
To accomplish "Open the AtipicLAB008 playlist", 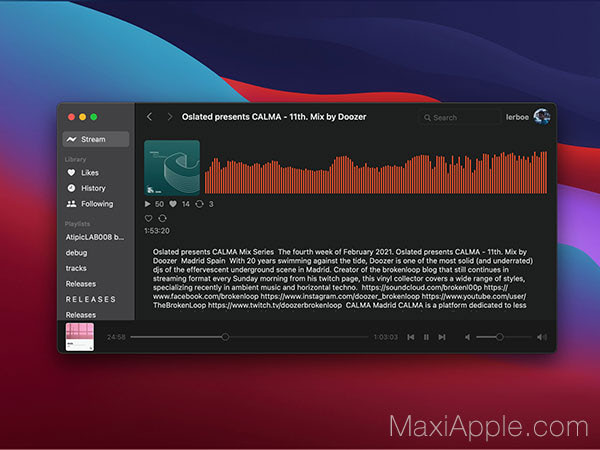I will point(95,237).
